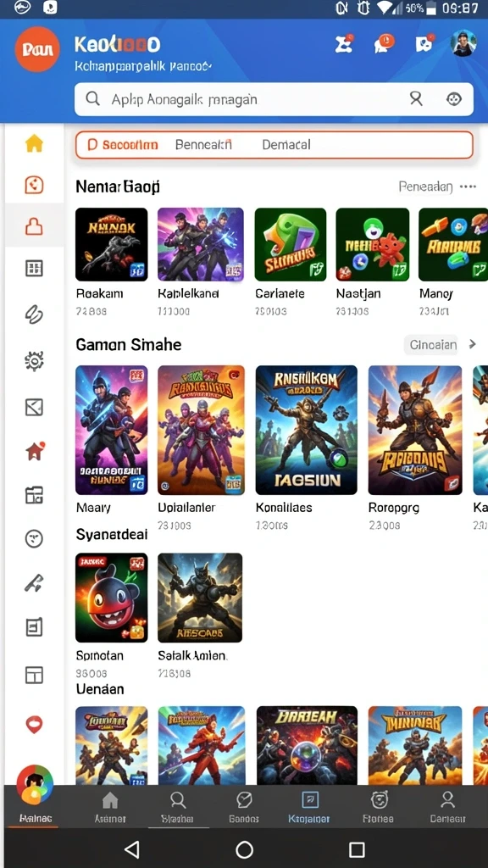The height and width of the screenshot is (868, 488).
Task: Tap the chain link icon in sidebar
Action: point(34,314)
